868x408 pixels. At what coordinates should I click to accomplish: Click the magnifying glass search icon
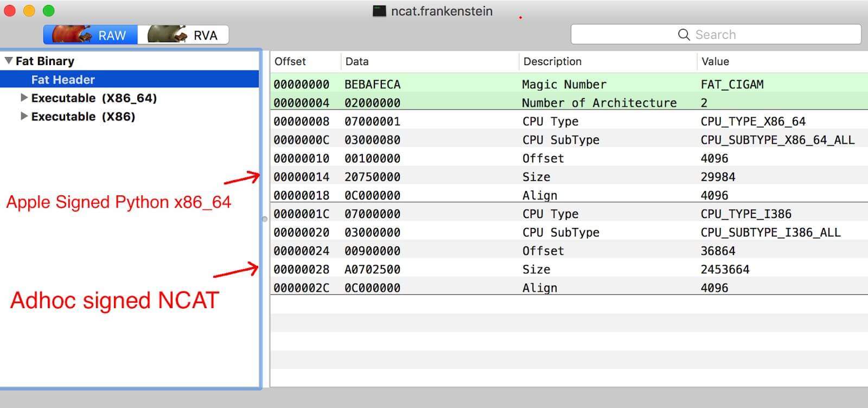684,35
